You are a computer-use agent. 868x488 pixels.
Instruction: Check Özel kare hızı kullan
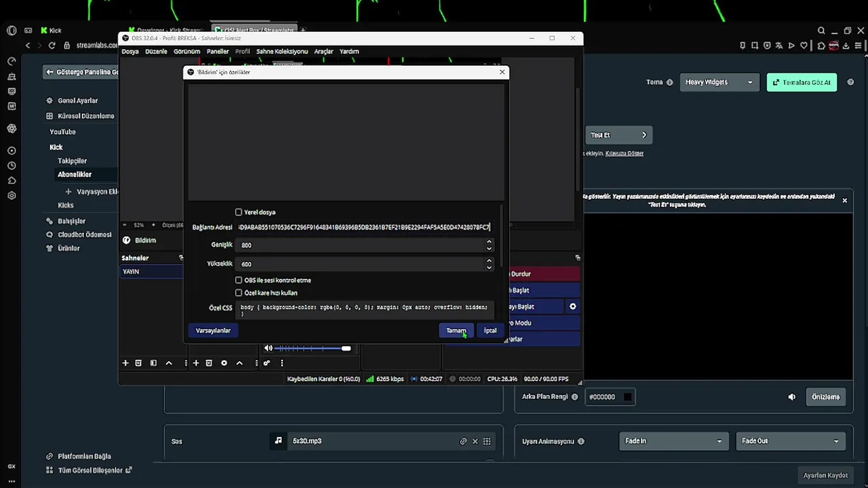click(239, 293)
